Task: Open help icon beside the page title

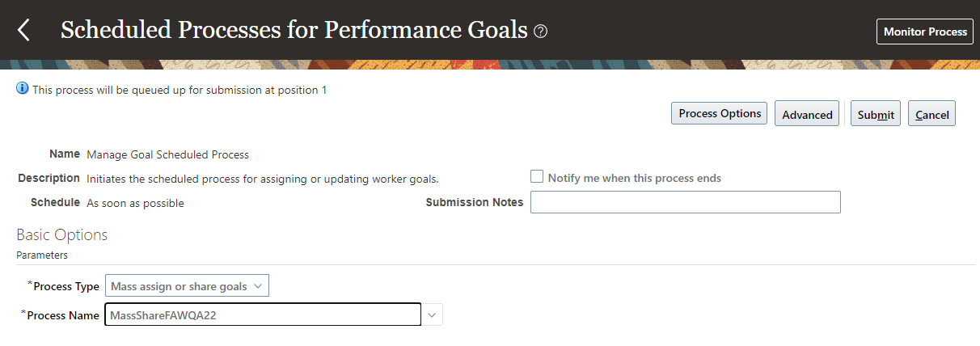Action: tap(541, 32)
